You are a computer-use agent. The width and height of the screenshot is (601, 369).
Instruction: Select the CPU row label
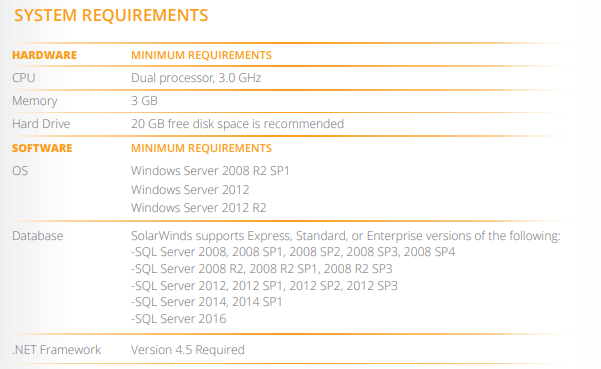24,78
